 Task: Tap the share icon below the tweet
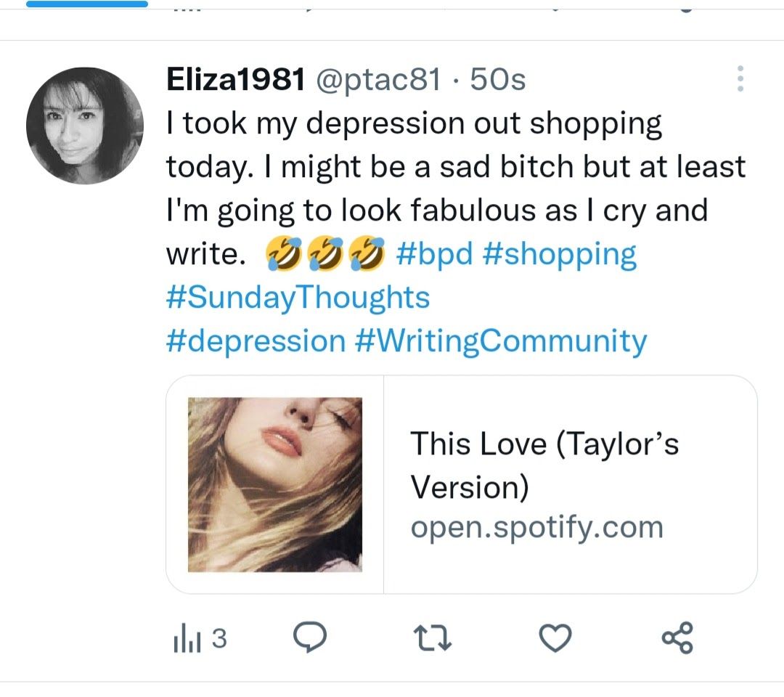(x=678, y=639)
